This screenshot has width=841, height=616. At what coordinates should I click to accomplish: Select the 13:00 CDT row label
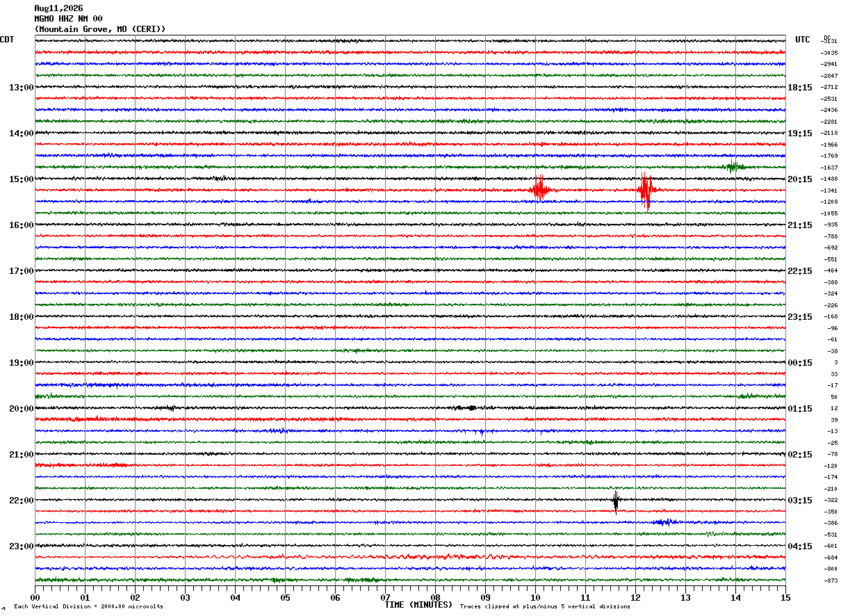[x=21, y=88]
